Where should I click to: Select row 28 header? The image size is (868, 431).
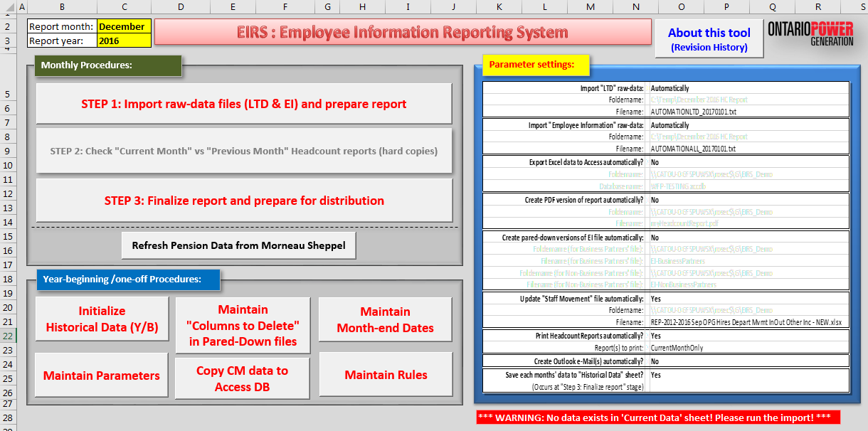point(7,418)
